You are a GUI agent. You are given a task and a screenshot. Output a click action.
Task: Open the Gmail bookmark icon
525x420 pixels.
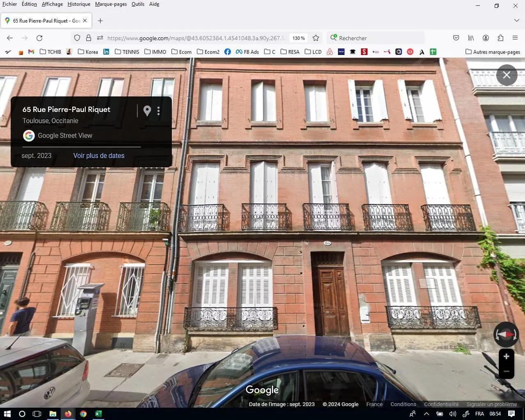pos(31,52)
